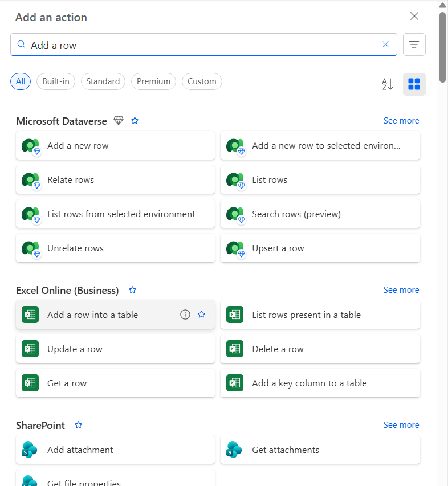Select the grid view layout icon

(414, 84)
